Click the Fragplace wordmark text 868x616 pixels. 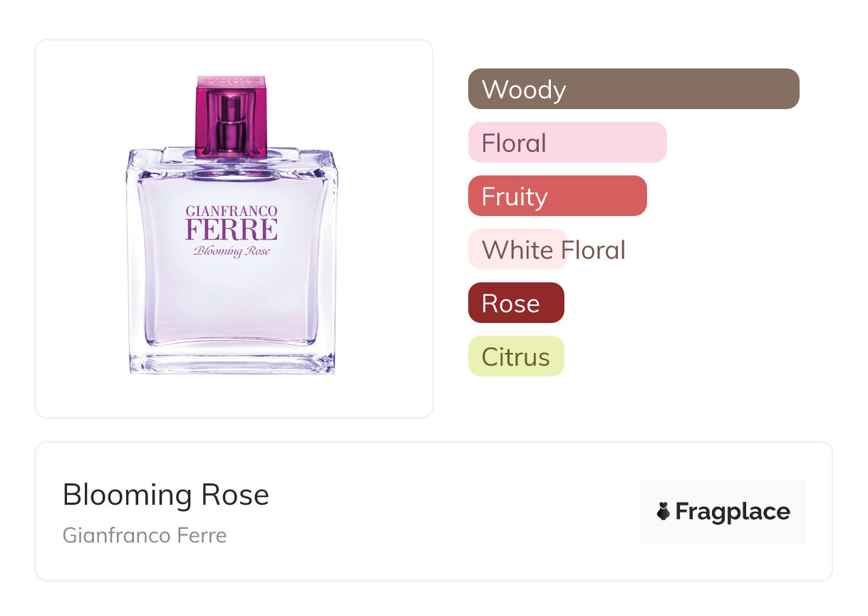[x=733, y=512]
